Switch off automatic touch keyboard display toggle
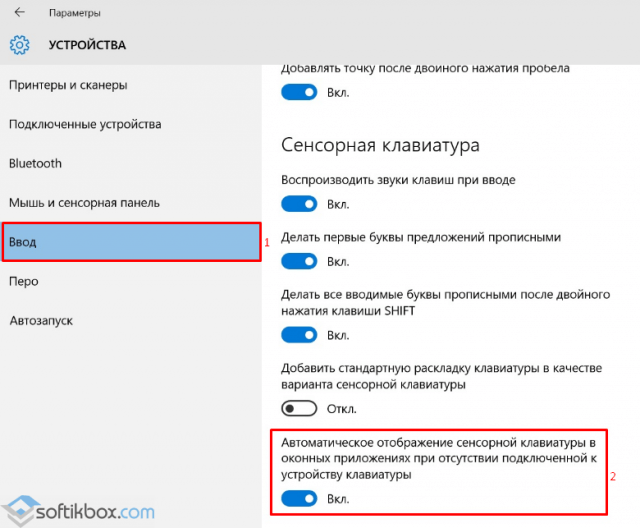Screen dimensions: 640x528 tap(299, 499)
